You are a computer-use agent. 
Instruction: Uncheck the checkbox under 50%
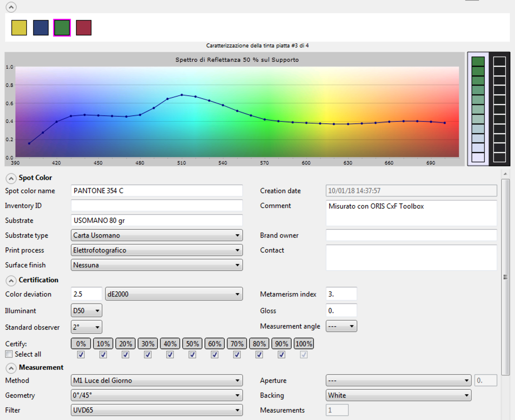tap(192, 355)
